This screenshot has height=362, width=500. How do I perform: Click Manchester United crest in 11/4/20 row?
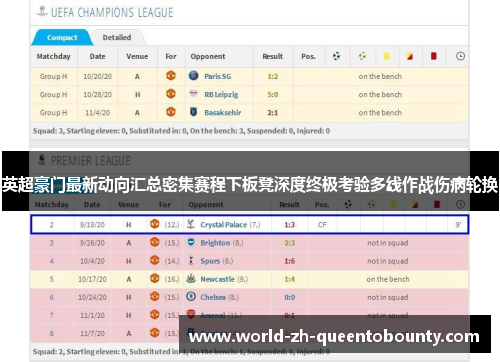tap(171, 112)
